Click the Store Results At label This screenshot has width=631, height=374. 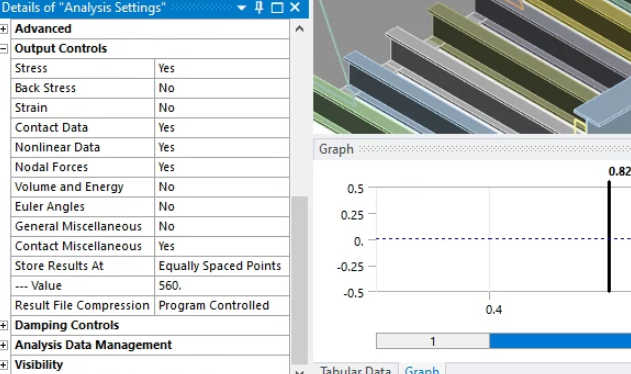pyautogui.click(x=59, y=266)
